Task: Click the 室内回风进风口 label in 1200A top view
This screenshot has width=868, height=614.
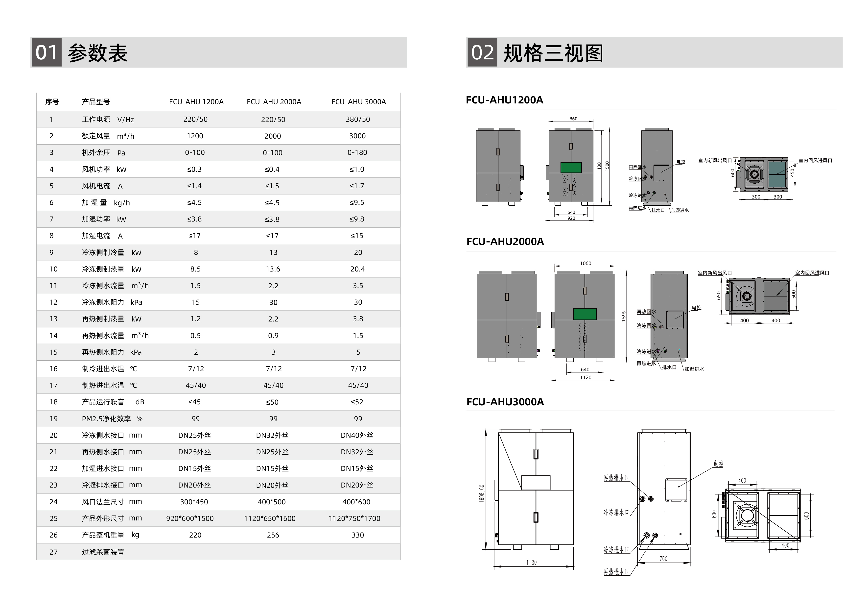Action: (816, 160)
